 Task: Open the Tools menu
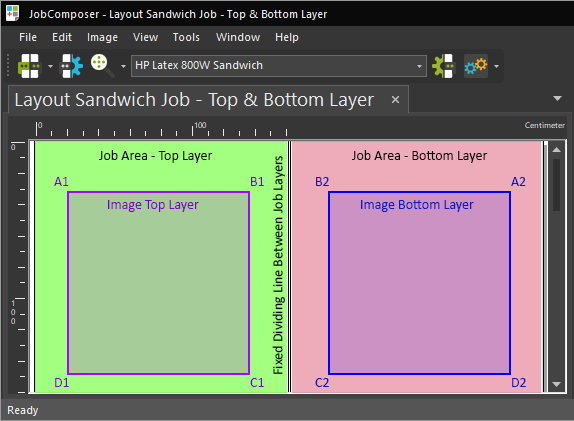click(186, 37)
